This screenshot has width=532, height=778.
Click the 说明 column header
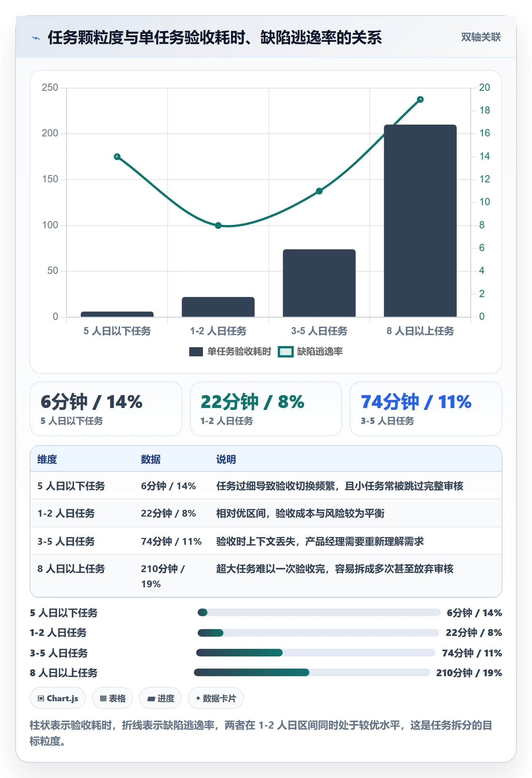coord(226,459)
